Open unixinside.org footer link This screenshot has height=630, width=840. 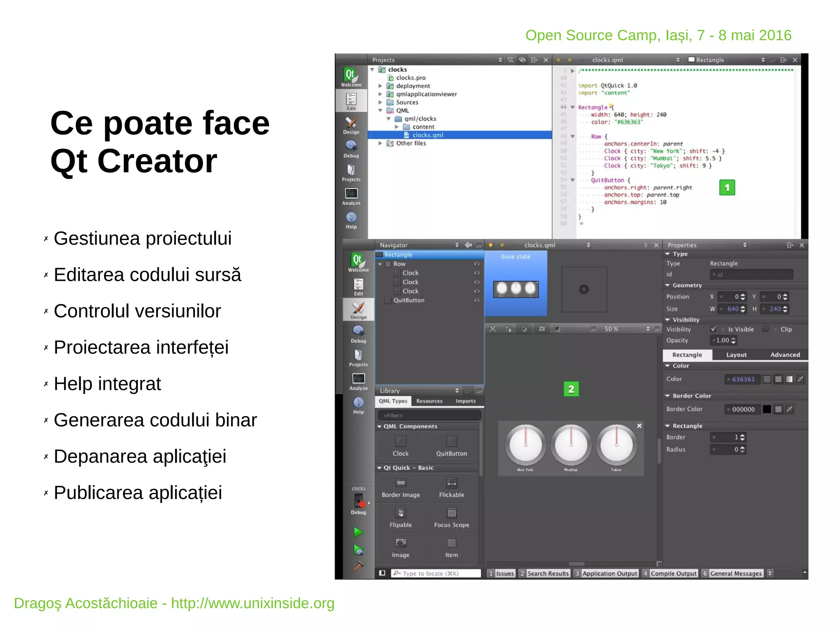click(253, 603)
